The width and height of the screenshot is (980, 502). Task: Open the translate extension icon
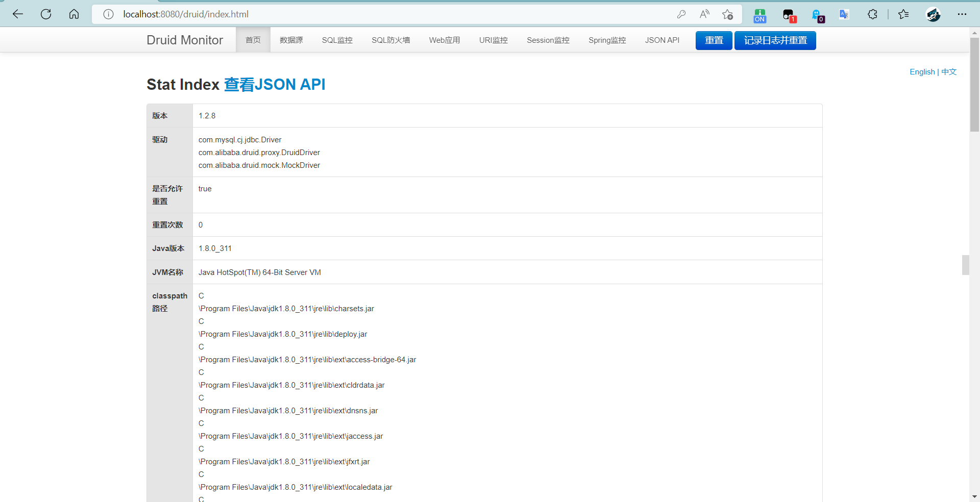click(844, 14)
